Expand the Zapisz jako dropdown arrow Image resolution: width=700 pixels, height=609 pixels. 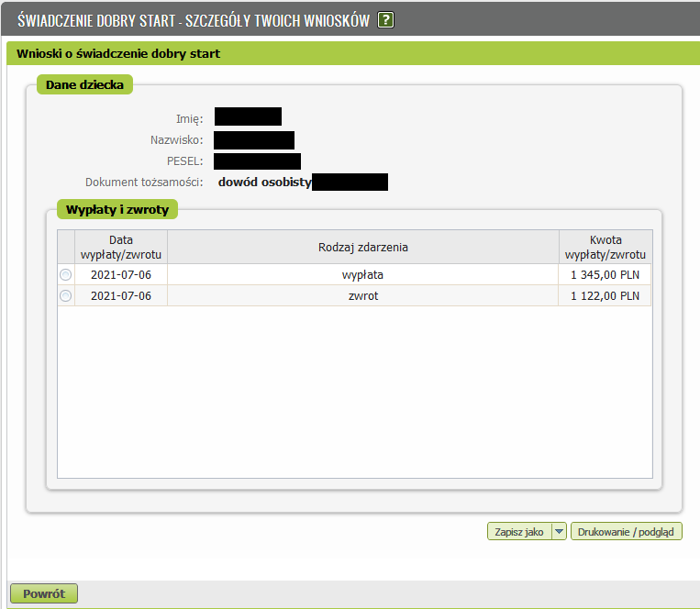click(x=559, y=531)
